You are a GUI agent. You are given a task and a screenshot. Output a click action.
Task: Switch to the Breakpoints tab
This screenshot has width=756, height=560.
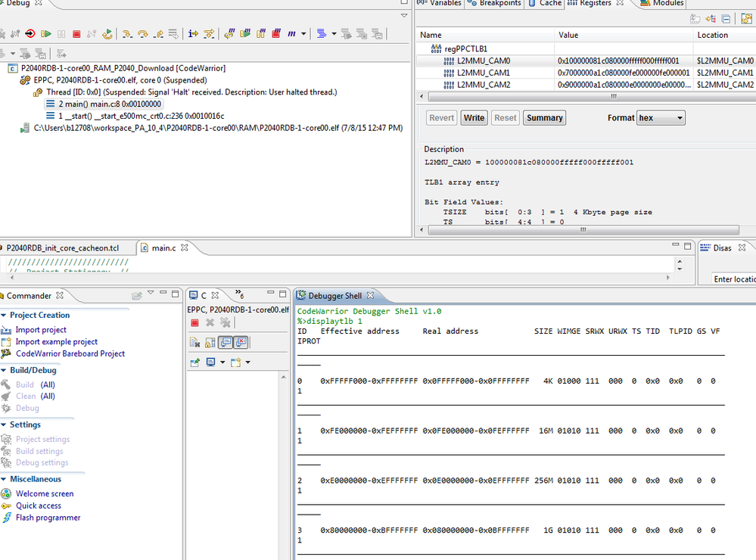499,4
